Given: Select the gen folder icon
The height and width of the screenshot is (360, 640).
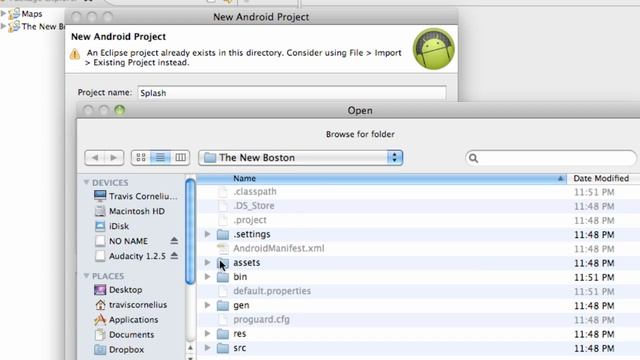Looking at the screenshot, I should click(223, 305).
